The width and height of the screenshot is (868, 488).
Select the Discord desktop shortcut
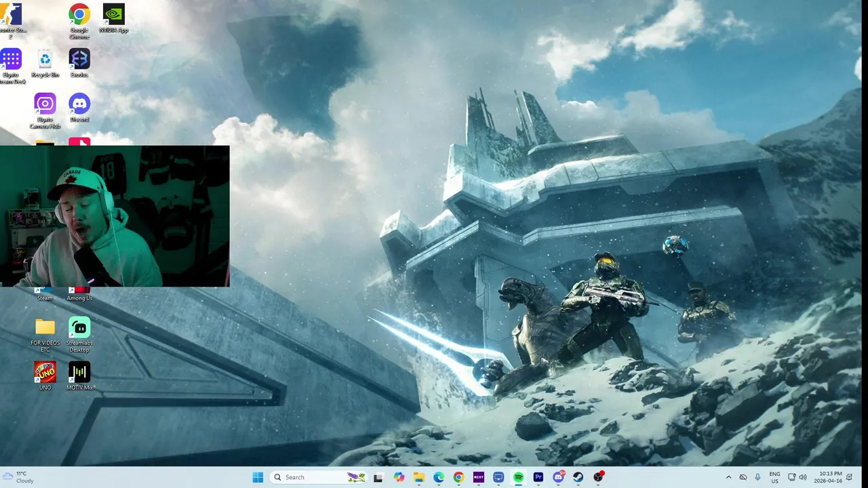tap(79, 108)
